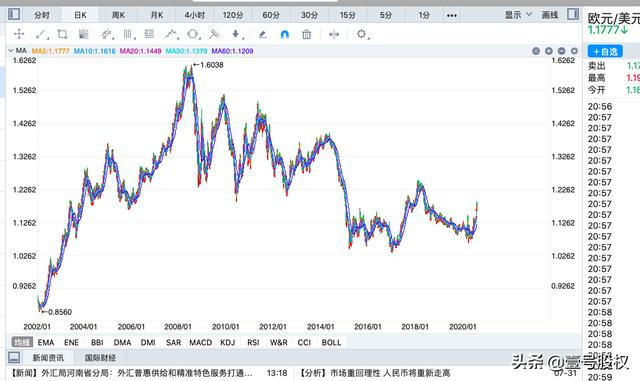Toggle the left sidebar panel icon

14,15
